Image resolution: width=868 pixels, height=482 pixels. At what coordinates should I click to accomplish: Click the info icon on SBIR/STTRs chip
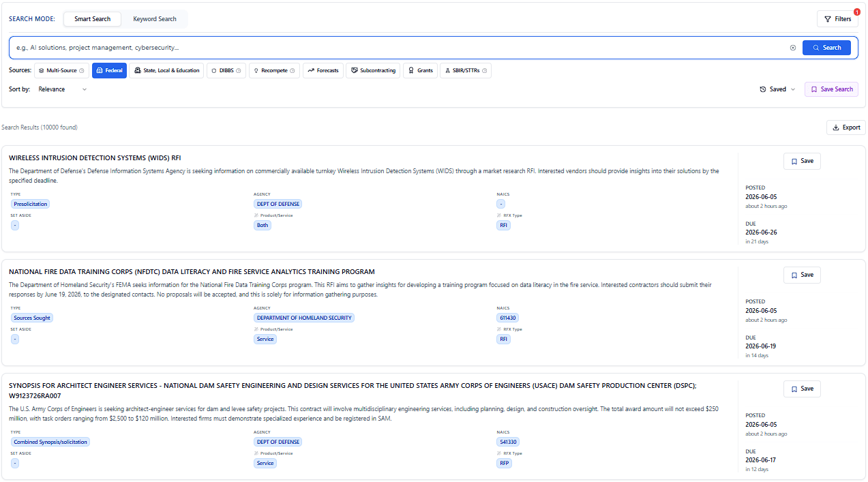pyautogui.click(x=484, y=71)
